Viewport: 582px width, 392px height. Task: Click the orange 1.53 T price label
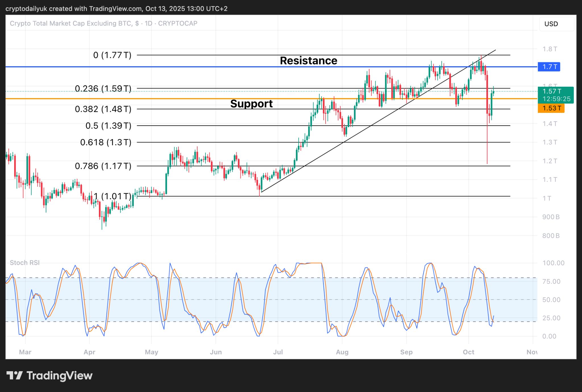551,108
